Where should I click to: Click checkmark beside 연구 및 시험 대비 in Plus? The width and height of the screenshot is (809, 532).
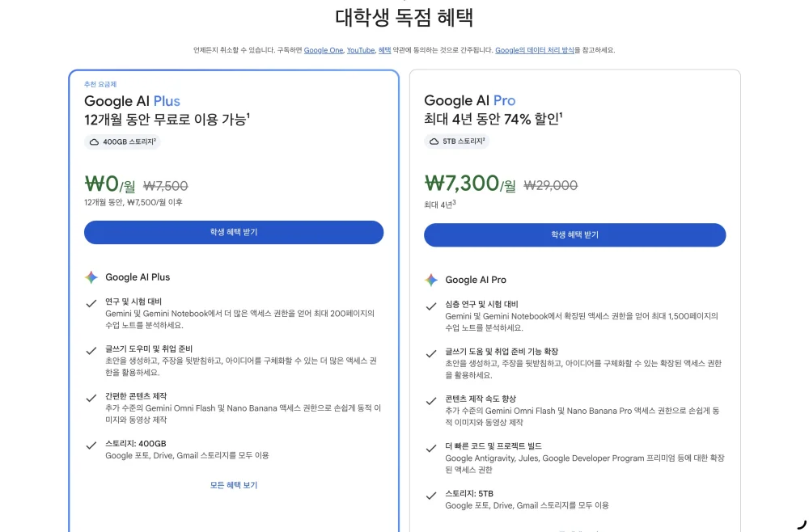91,304
